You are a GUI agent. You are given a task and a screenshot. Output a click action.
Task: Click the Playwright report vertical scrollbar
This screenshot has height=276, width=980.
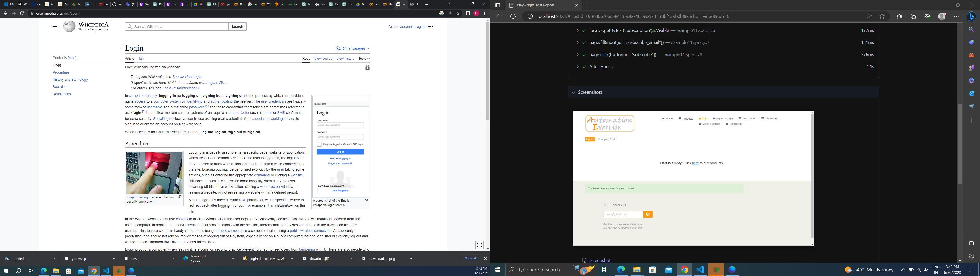960,144
